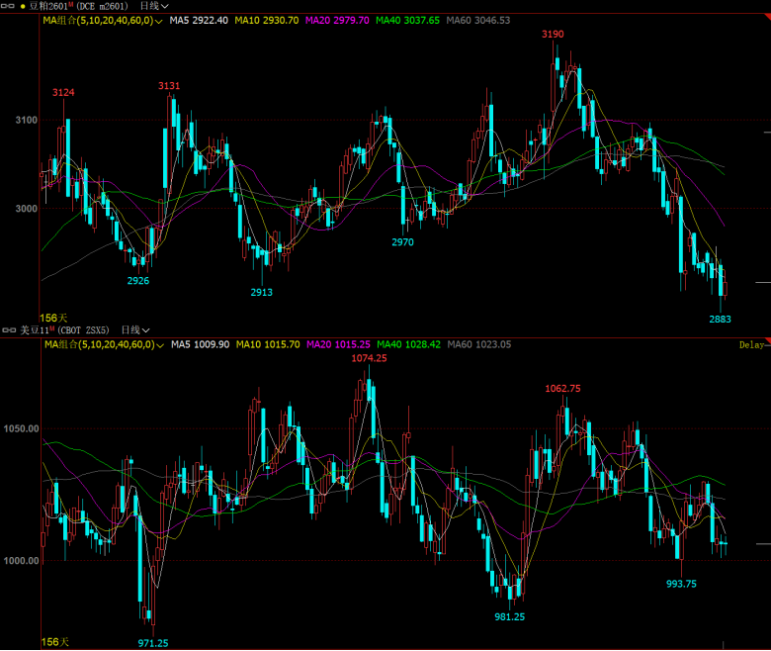Click the yellow dot icon beside 豆粕2601

tap(23, 6)
